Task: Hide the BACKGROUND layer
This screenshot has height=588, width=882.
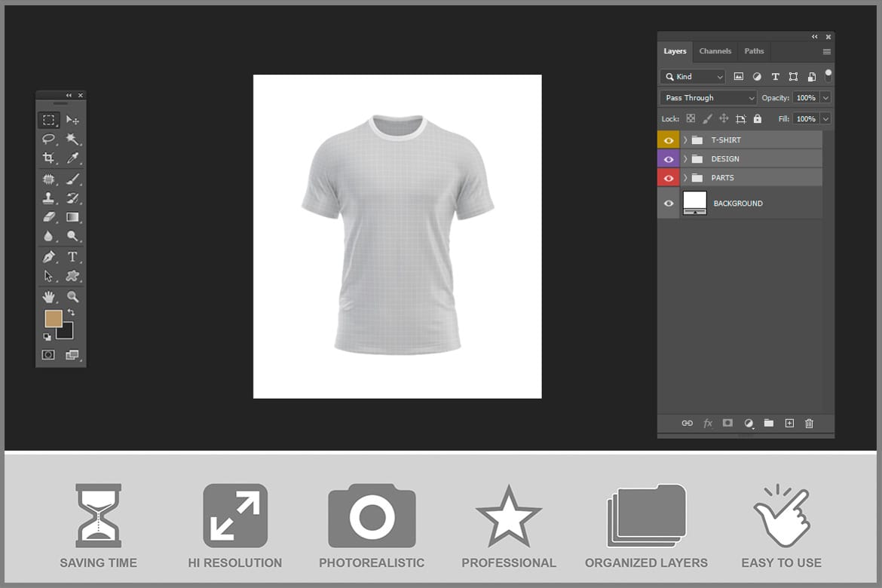Action: click(x=669, y=203)
